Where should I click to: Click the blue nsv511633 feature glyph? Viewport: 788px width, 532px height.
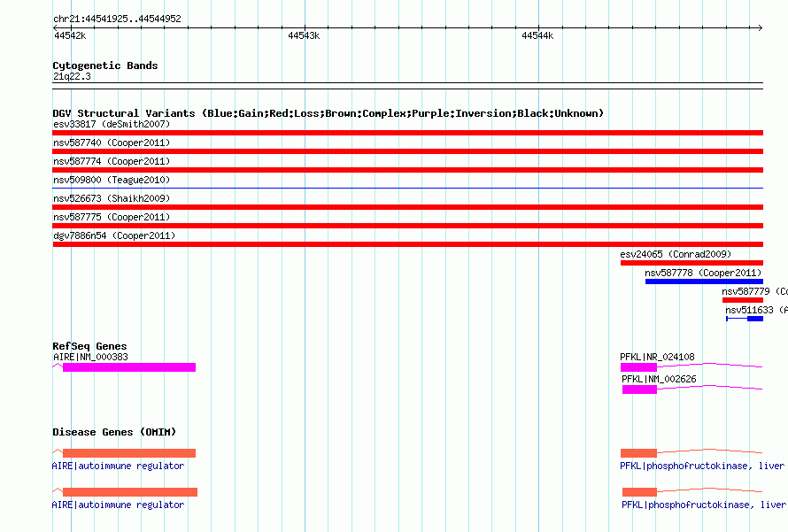pyautogui.click(x=745, y=319)
